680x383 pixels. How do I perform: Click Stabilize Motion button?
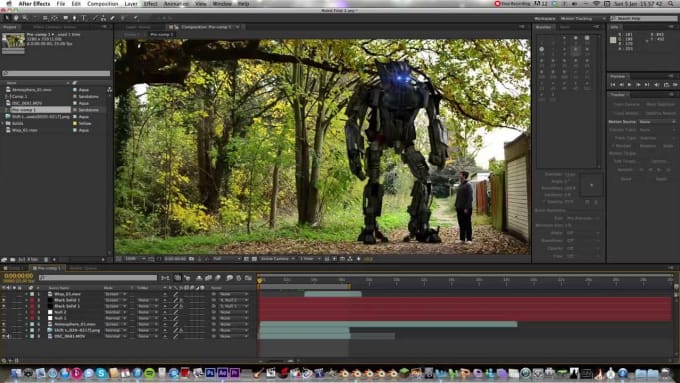tap(660, 113)
